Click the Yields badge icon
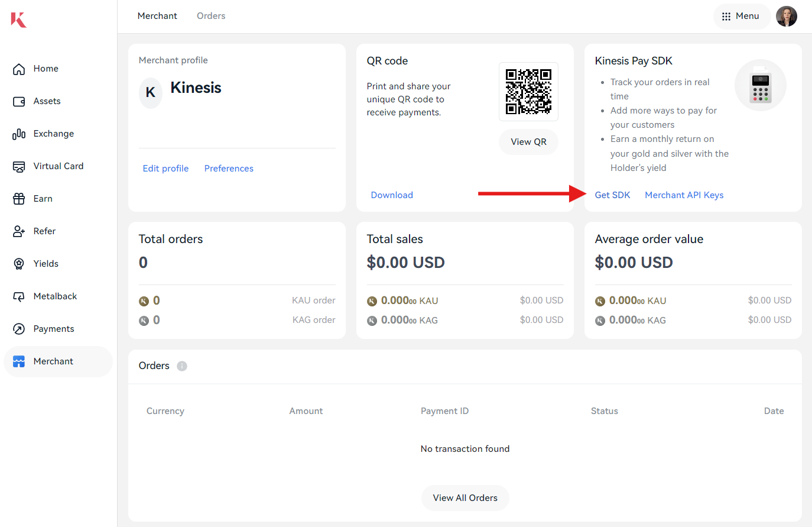The image size is (812, 527). click(19, 264)
